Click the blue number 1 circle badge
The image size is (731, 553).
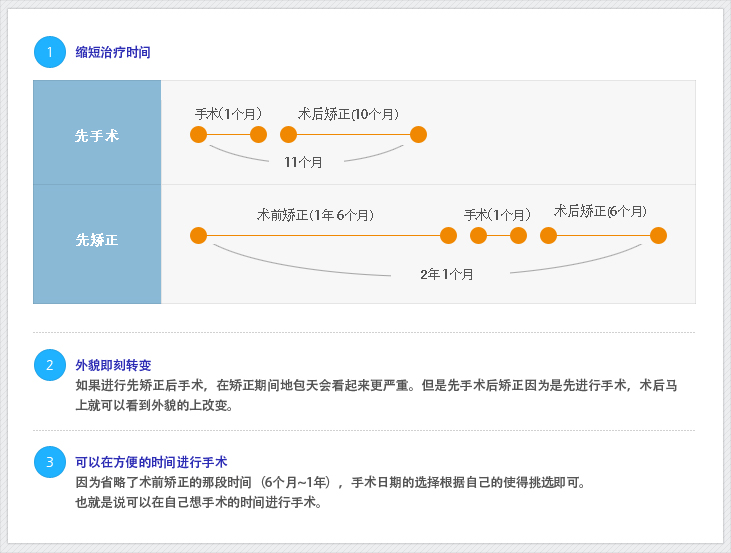50,52
